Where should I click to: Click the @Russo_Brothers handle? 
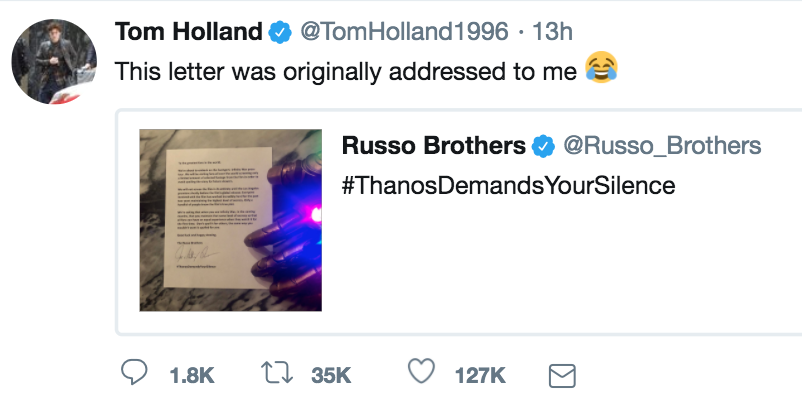coord(662,146)
